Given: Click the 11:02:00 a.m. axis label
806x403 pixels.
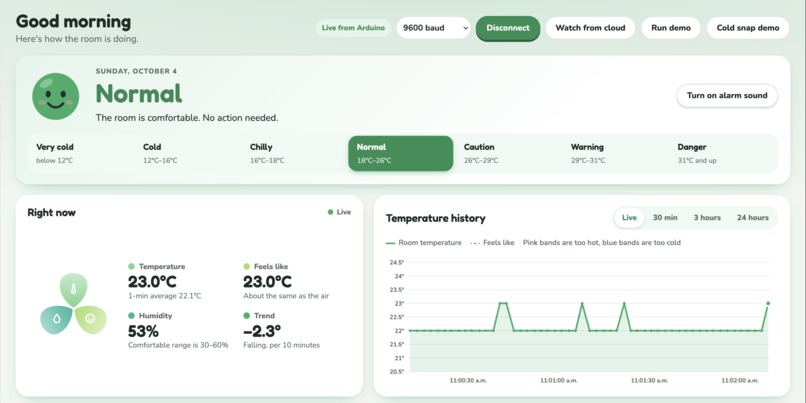Looking at the screenshot, I should tap(740, 381).
